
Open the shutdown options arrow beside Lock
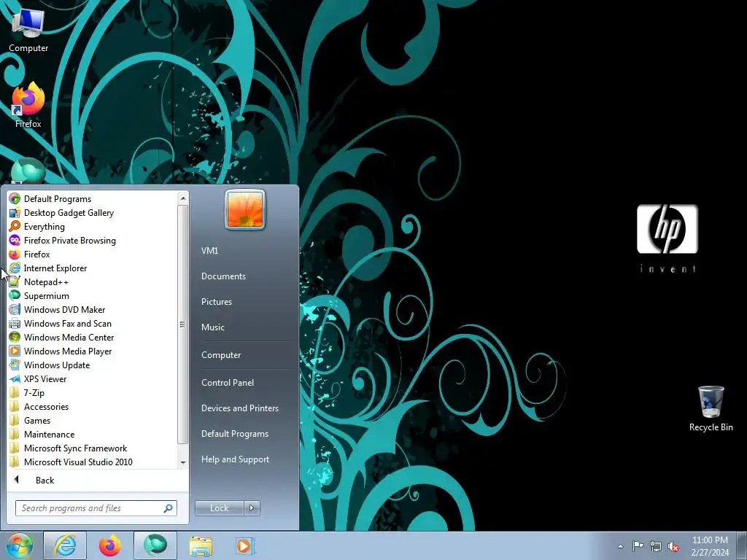pyautogui.click(x=252, y=508)
